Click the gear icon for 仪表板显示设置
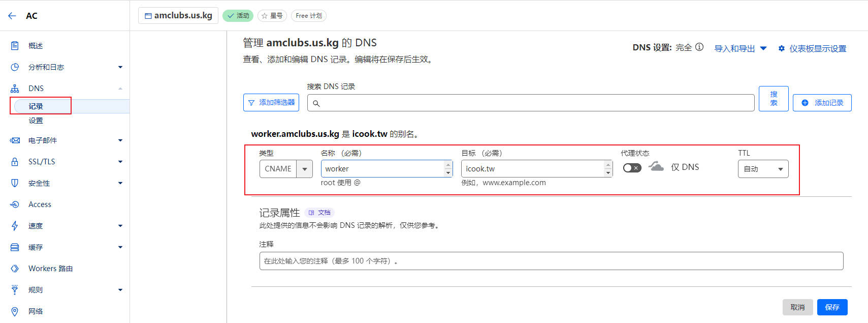868x323 pixels. [x=781, y=48]
